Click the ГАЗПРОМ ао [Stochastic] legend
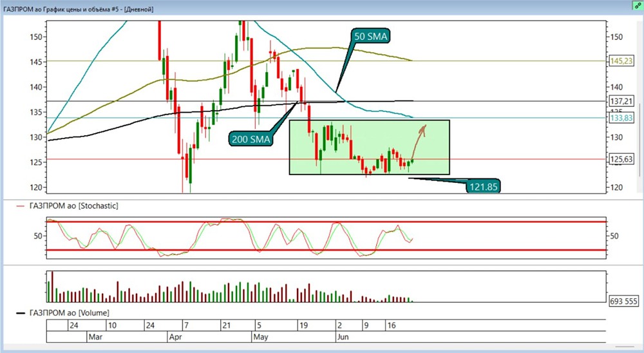This screenshot has width=644, height=353. point(73,206)
